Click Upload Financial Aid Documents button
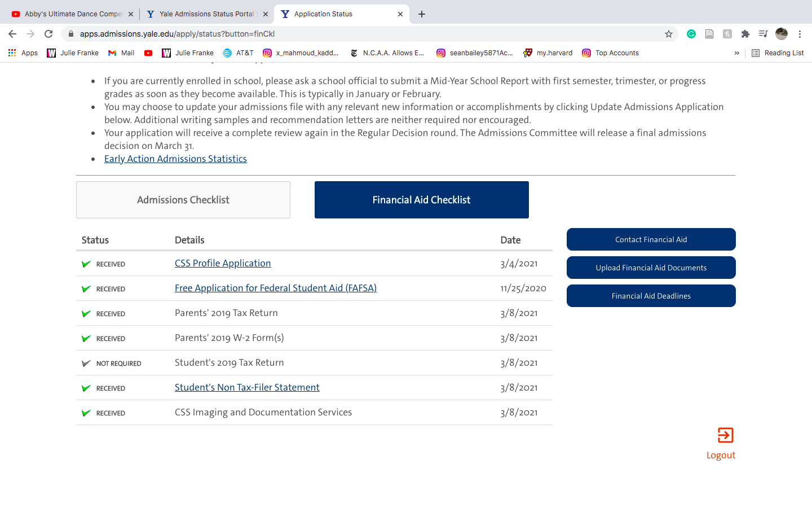Viewport: 812px width, 508px height. click(651, 268)
